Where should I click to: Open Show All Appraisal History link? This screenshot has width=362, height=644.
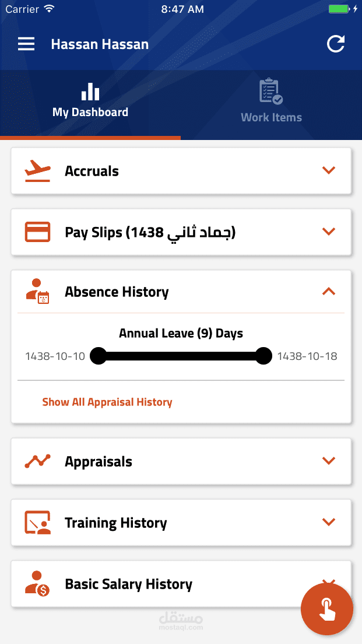click(107, 402)
